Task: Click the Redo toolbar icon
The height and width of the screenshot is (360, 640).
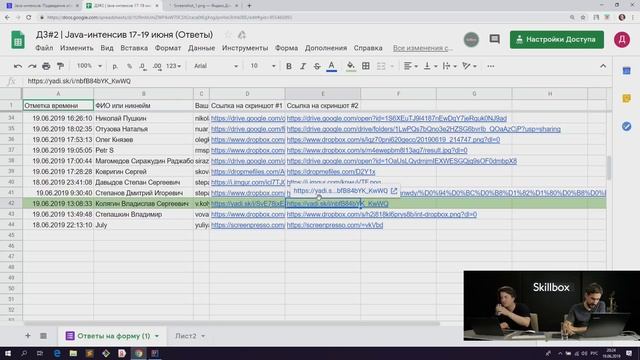Action: [x=32, y=66]
